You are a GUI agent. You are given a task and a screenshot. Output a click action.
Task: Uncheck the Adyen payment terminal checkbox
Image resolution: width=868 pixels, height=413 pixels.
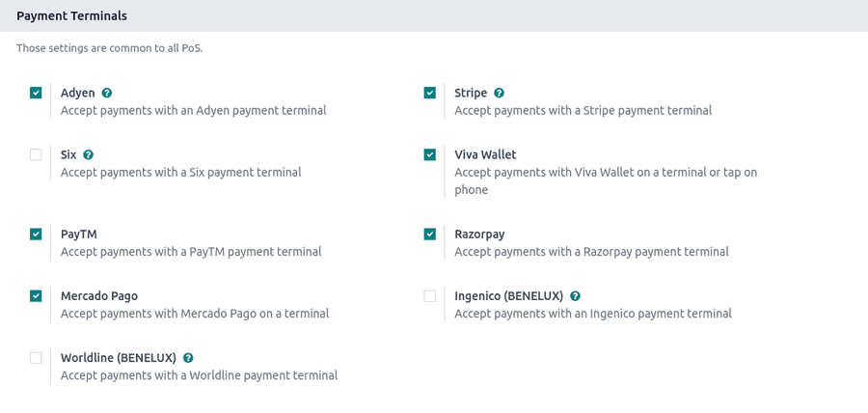(36, 93)
